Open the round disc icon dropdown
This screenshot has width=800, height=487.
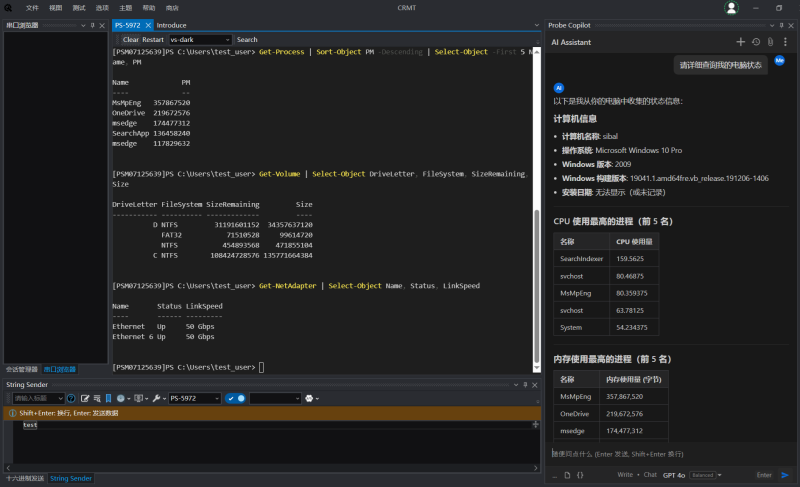click(123, 398)
